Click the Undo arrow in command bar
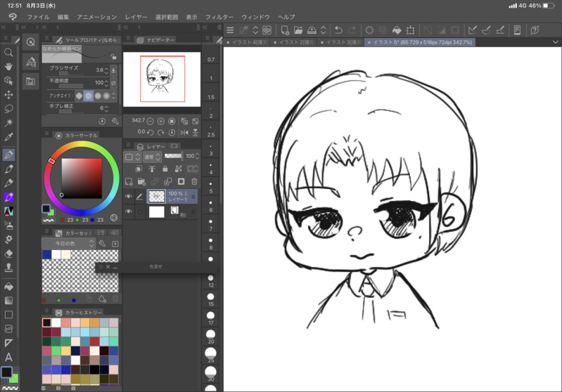Image resolution: width=562 pixels, height=392 pixels. 338,30
